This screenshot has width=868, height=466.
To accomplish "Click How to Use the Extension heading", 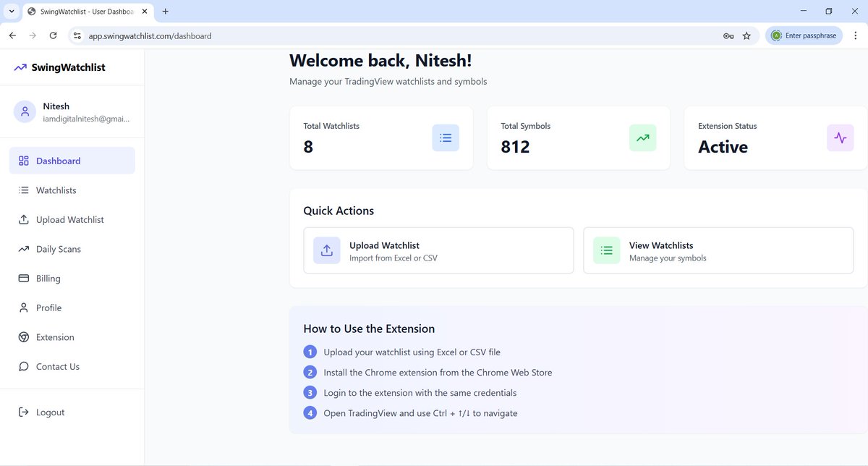I will coord(369,329).
